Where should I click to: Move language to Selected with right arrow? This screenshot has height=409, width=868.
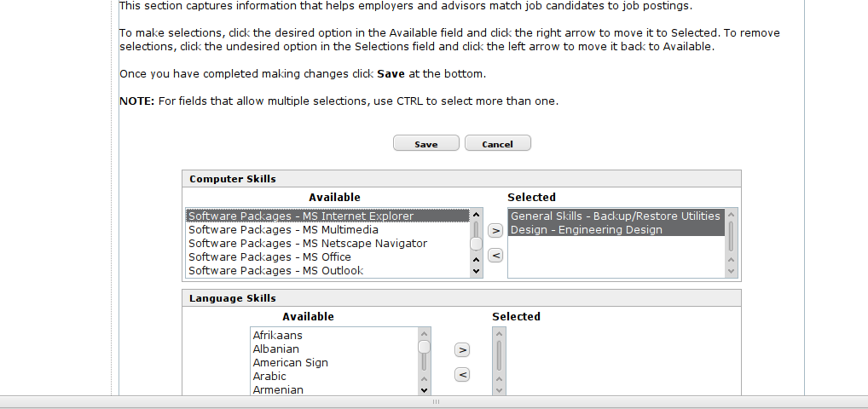click(462, 350)
